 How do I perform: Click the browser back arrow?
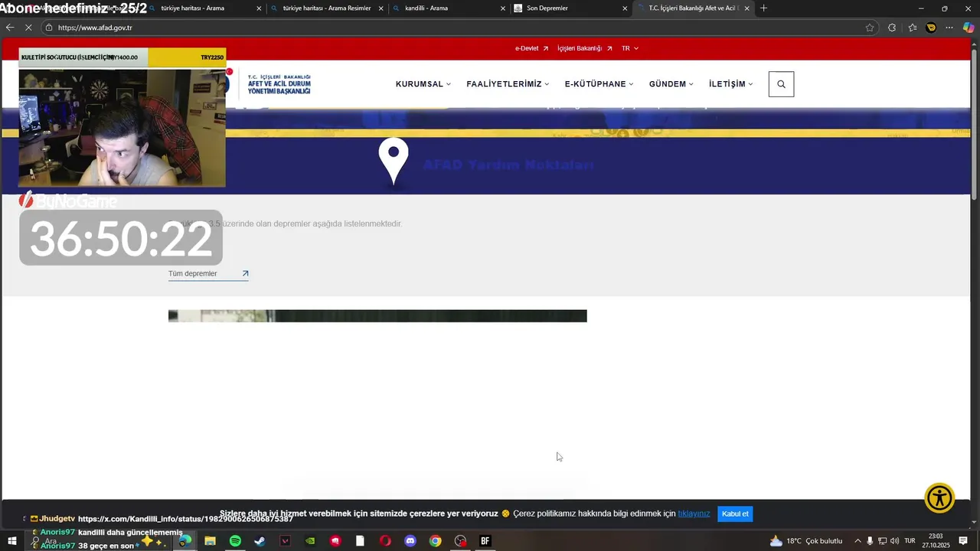coord(9,28)
